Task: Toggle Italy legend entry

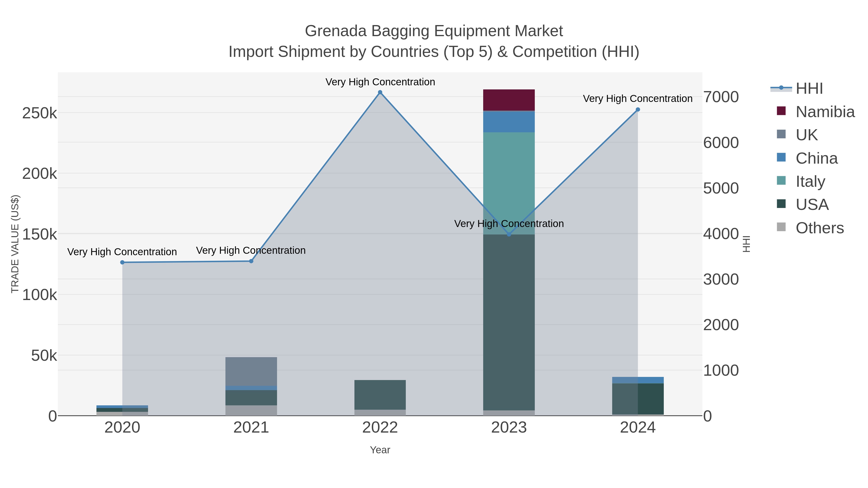Action: pos(800,181)
